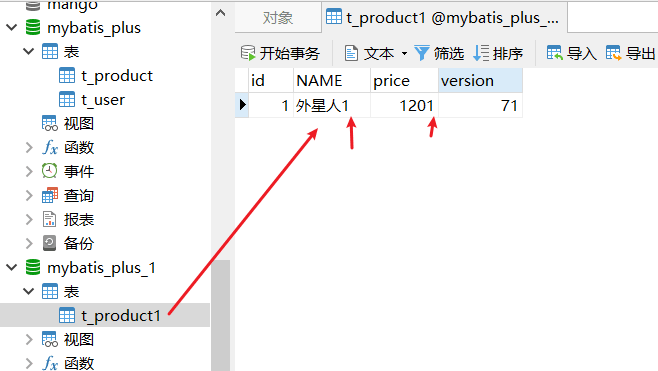Click the 表 tables icon under mybatis_plus

(50, 52)
